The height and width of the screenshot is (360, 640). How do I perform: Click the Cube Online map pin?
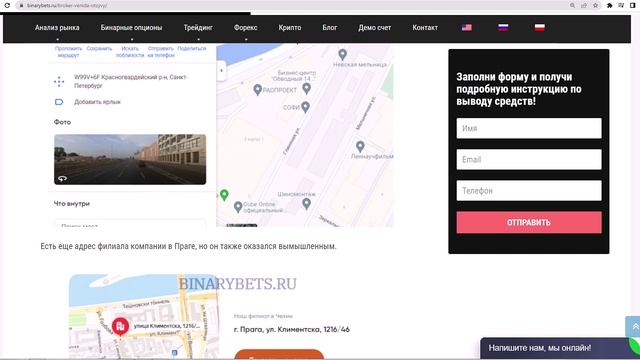click(x=238, y=207)
